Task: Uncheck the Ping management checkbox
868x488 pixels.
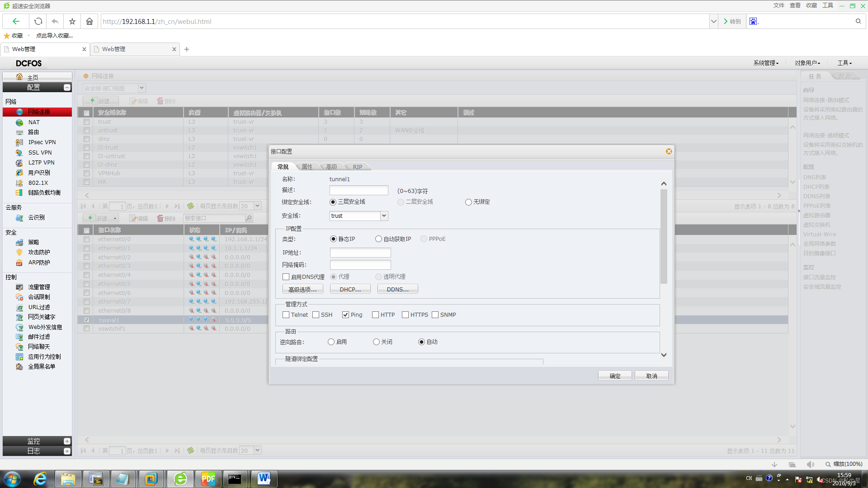Action: pyautogui.click(x=345, y=315)
